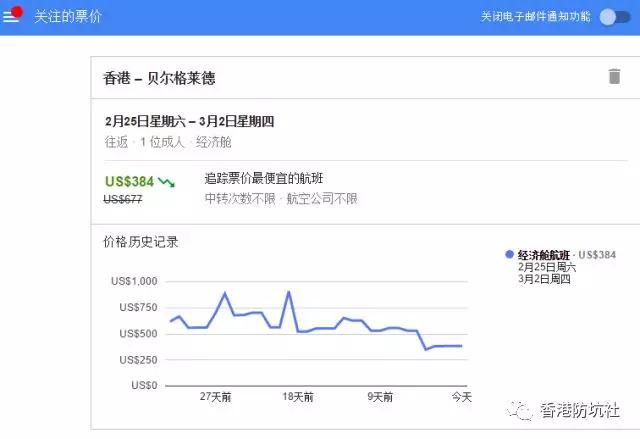Click the 经济舱航班 legend entry
The image size is (640, 439).
tap(544, 255)
